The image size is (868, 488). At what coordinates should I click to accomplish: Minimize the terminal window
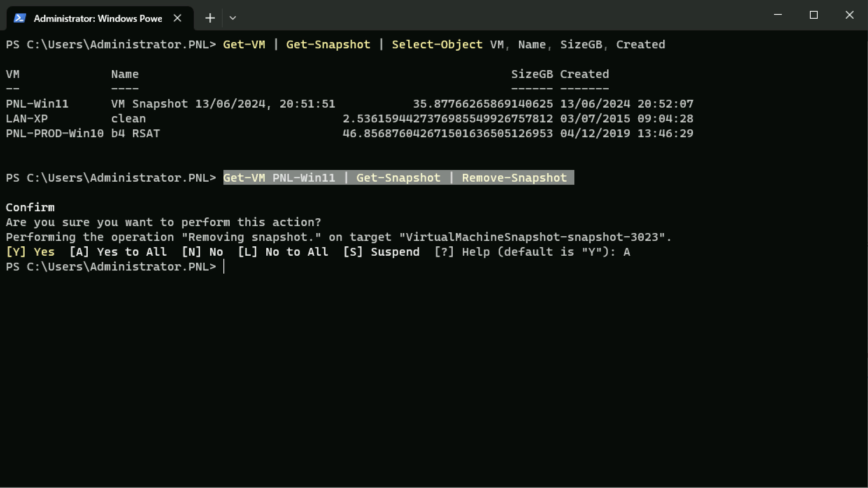[x=778, y=15]
